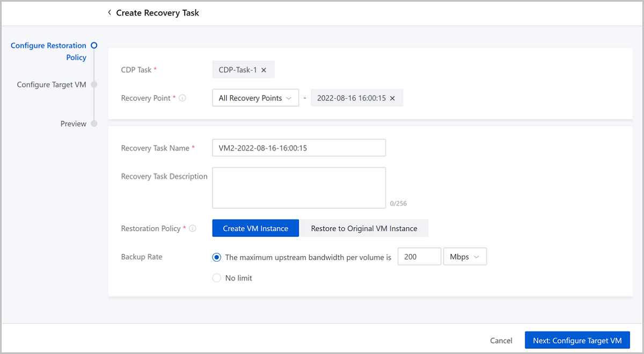Clear the 2022-08-16 16:00:15 recovery point
This screenshot has width=644, height=354.
[392, 98]
